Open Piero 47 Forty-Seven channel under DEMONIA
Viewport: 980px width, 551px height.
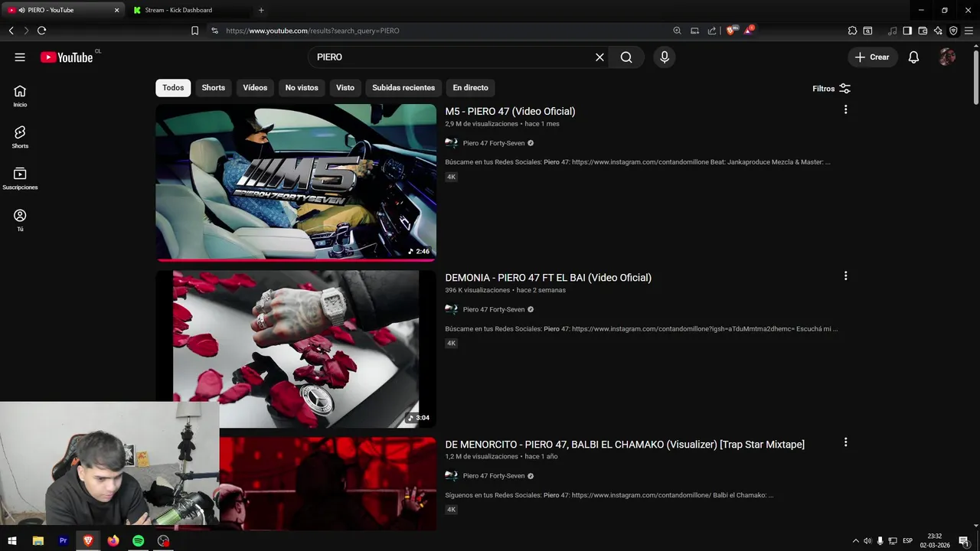(493, 310)
